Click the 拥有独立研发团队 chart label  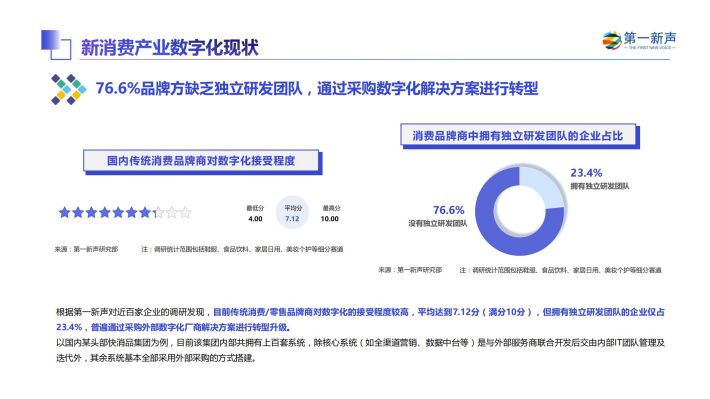click(x=600, y=186)
